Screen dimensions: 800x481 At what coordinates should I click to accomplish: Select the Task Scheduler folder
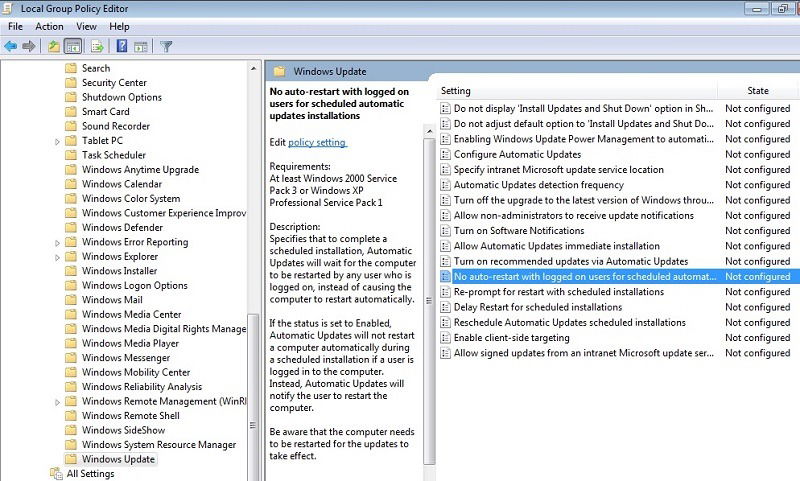[114, 155]
